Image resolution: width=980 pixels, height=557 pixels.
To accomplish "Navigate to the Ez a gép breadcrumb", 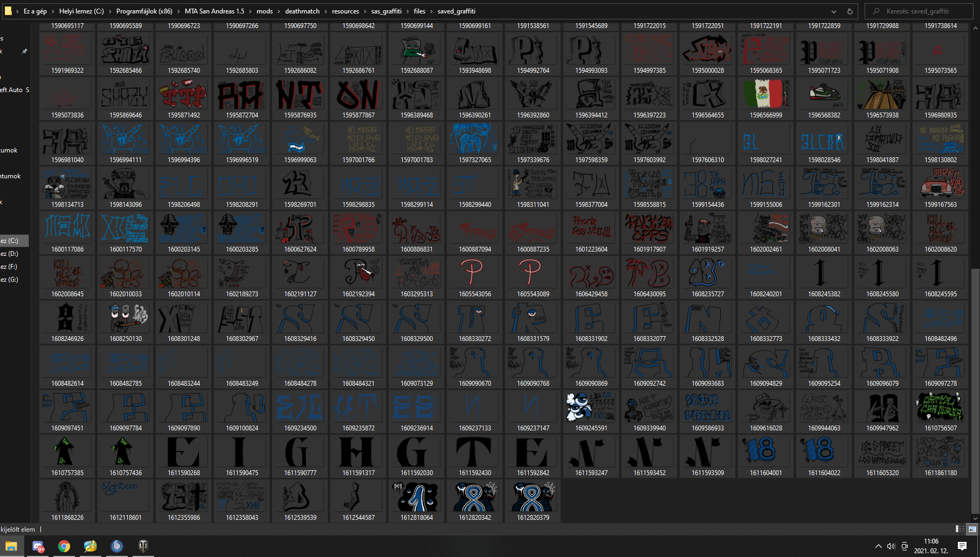I will 35,11.
